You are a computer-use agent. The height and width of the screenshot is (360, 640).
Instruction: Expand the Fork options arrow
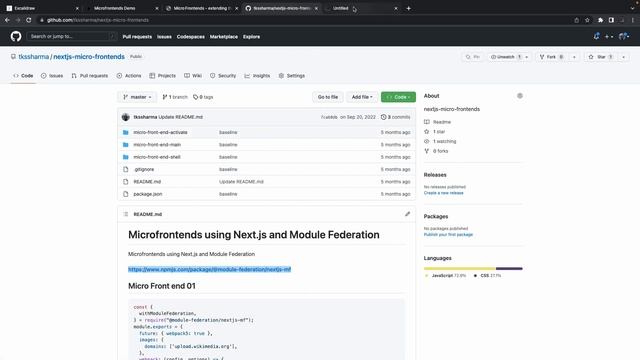click(574, 57)
